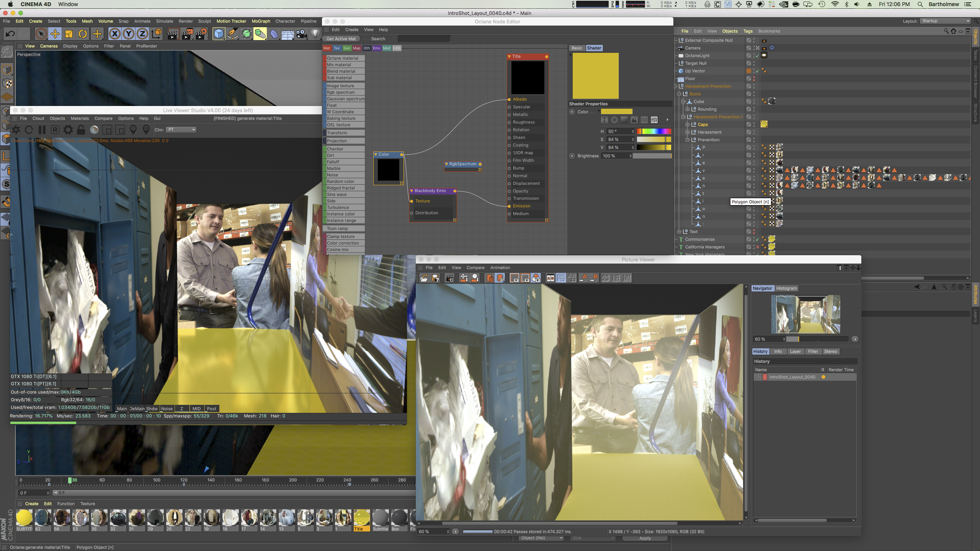Image resolution: width=980 pixels, height=551 pixels.
Task: Toggle X axis lock
Action: coord(114,34)
